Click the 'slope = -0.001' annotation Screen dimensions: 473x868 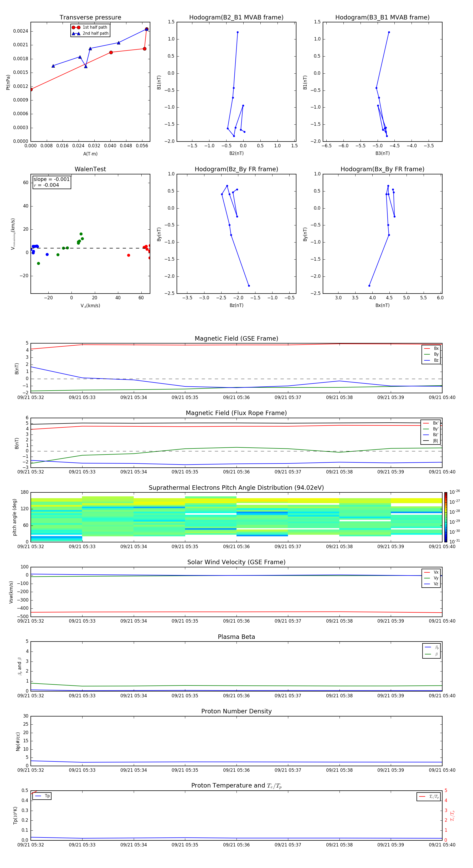tap(52, 179)
